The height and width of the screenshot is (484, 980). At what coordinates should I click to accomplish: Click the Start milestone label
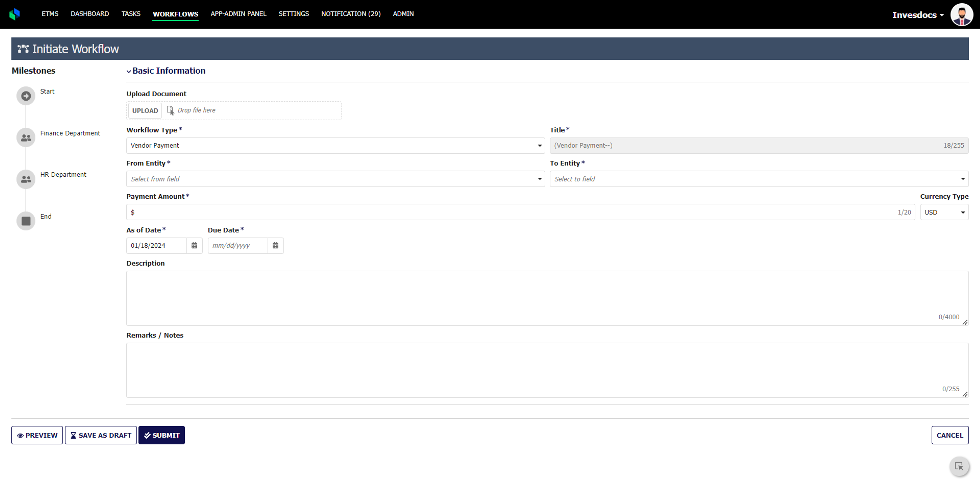coord(47,91)
